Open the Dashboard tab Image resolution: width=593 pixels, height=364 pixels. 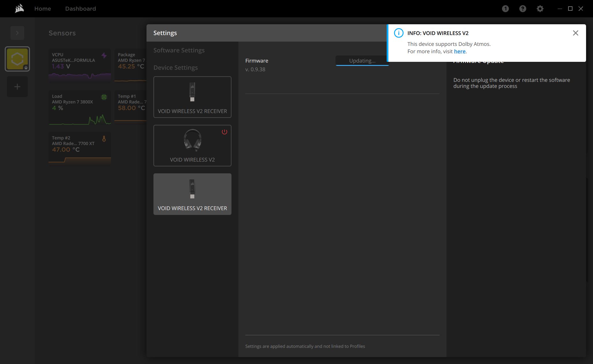[x=81, y=9]
